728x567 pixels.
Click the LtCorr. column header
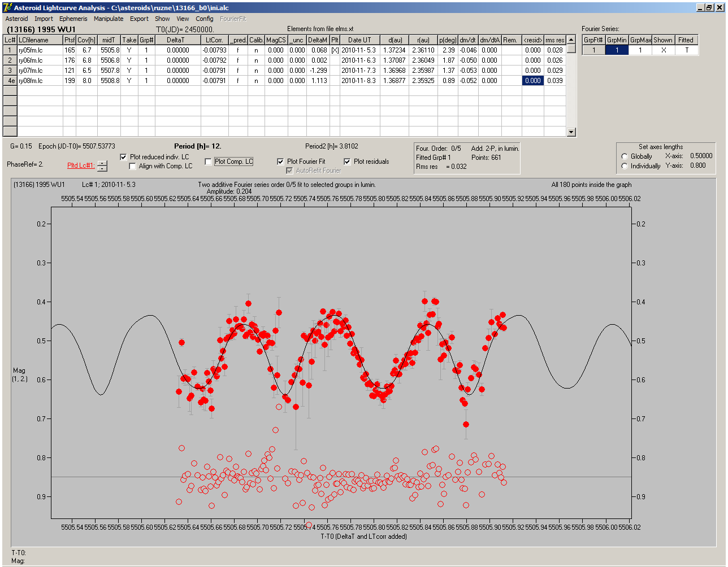point(215,40)
